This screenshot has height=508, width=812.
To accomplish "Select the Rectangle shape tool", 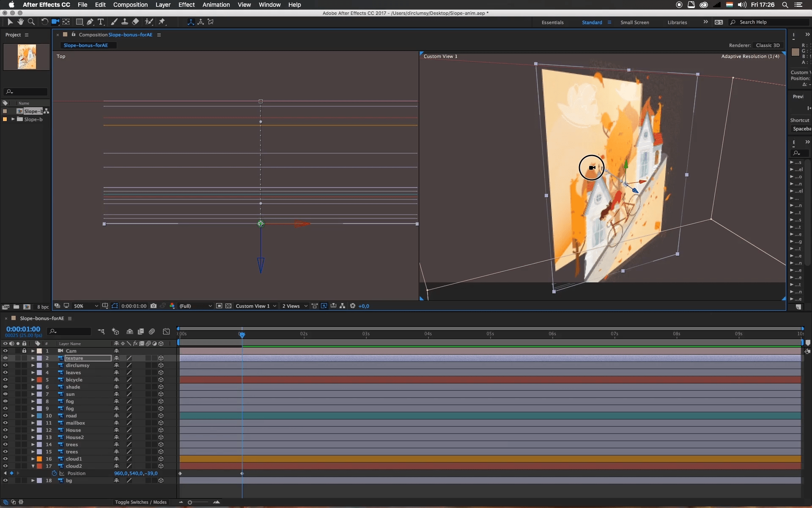I will point(79,22).
